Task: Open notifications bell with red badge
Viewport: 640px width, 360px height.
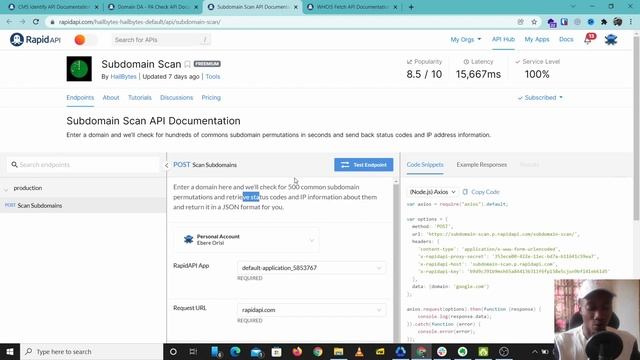Action: click(x=589, y=39)
